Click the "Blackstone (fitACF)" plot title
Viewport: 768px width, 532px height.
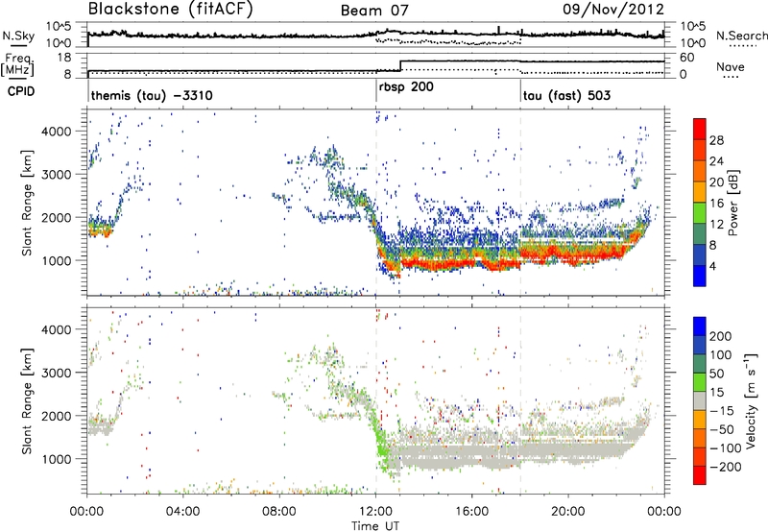(x=170, y=9)
